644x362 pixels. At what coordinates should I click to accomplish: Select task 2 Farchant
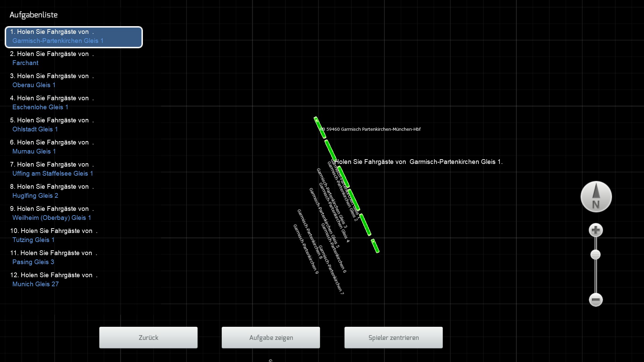coord(52,58)
